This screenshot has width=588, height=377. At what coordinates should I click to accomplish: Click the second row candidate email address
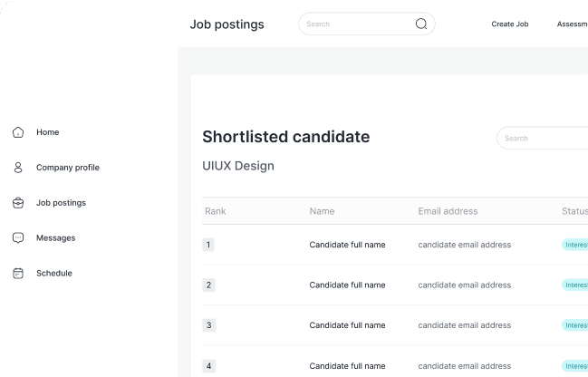tap(464, 285)
